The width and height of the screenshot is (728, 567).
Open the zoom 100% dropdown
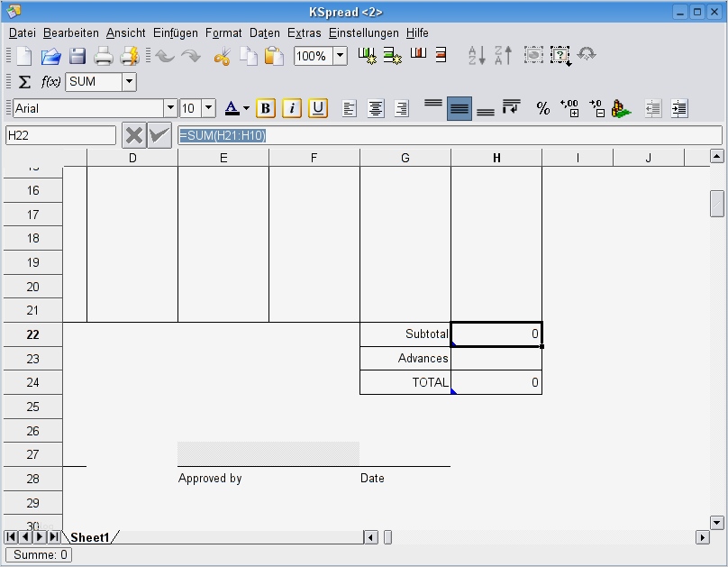[340, 56]
